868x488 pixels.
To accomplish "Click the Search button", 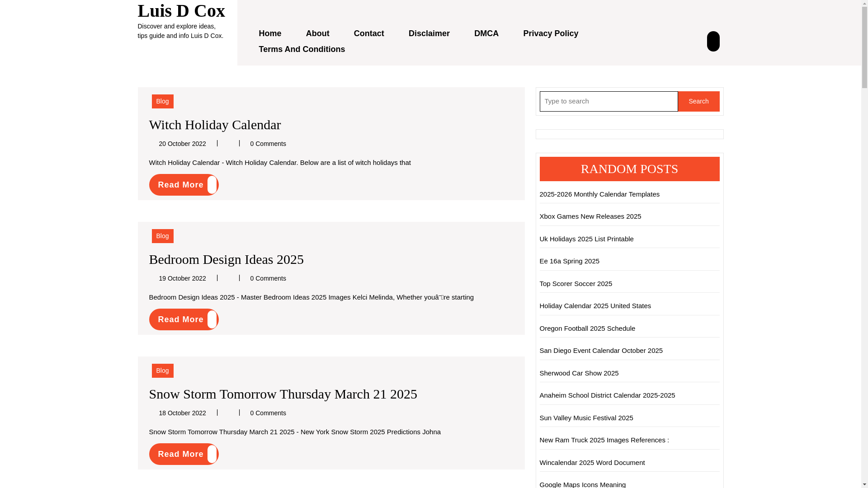I will pyautogui.click(x=698, y=101).
